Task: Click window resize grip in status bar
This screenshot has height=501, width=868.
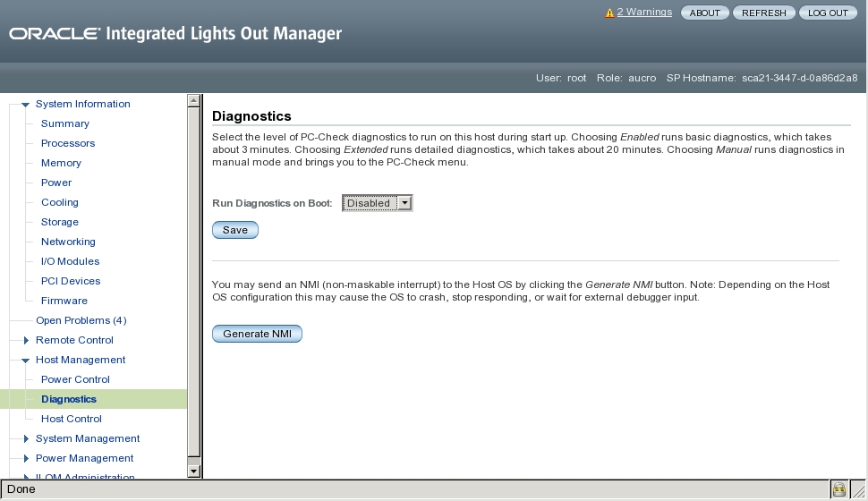Action: coord(858,490)
